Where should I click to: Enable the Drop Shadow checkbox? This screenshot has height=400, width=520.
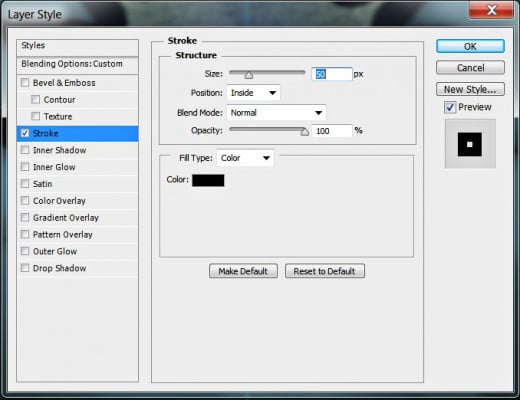[x=25, y=268]
